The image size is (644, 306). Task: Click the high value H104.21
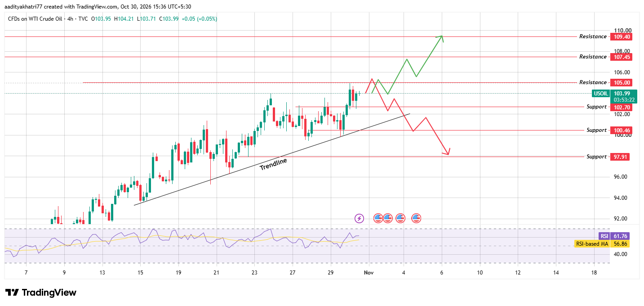click(x=124, y=19)
